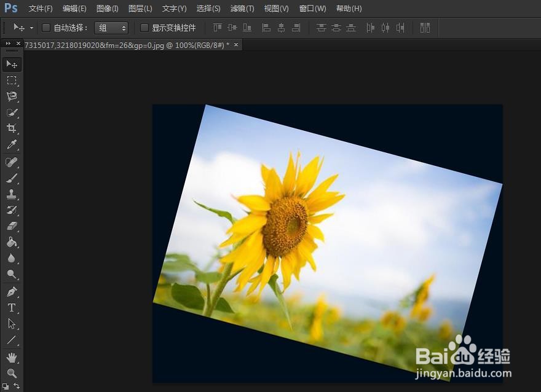
Task: Close the jpg document tab
Action: click(x=236, y=44)
